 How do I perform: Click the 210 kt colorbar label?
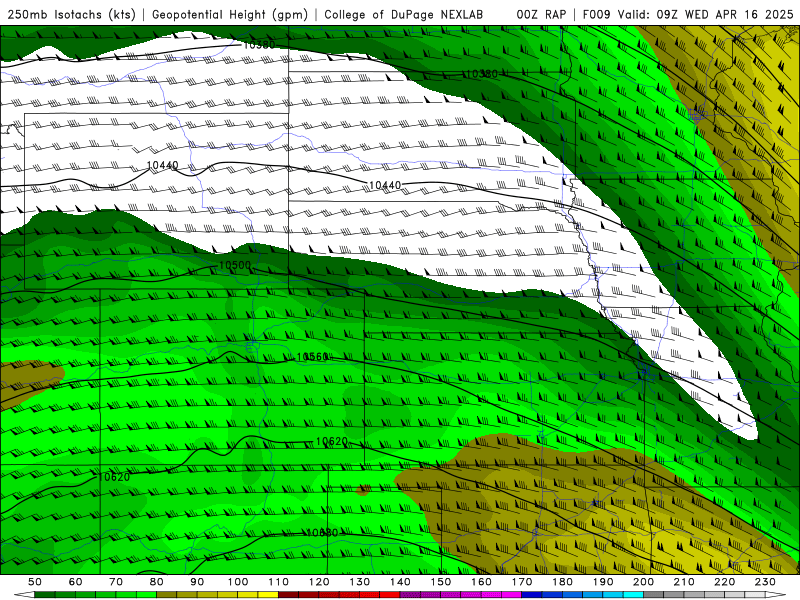(x=685, y=582)
